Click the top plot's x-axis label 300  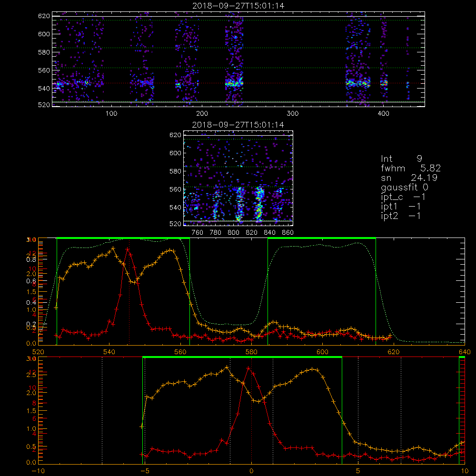pos(293,114)
